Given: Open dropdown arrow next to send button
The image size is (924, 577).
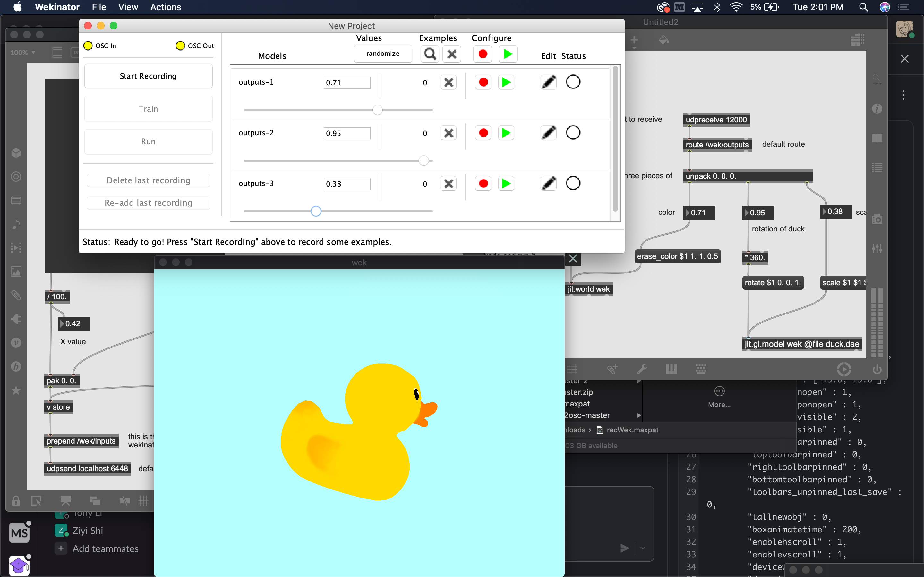Looking at the screenshot, I should [643, 548].
